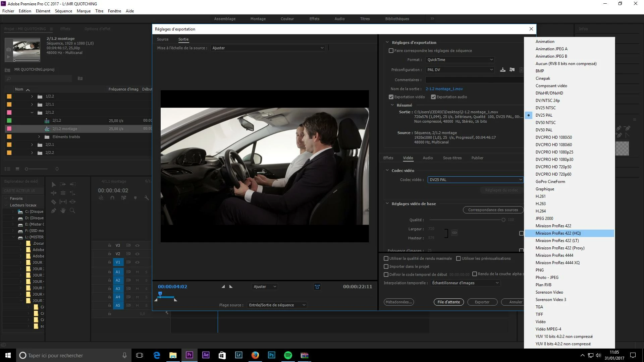Click the import preset icon

tap(512, 70)
